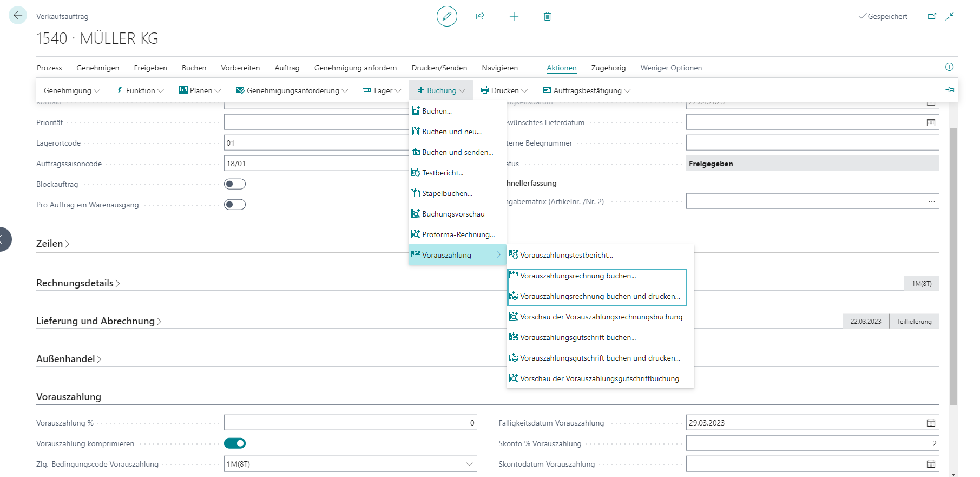Viewport: 980px width, 477px height.
Task: Pin the action bar with pin icon
Action: (950, 90)
